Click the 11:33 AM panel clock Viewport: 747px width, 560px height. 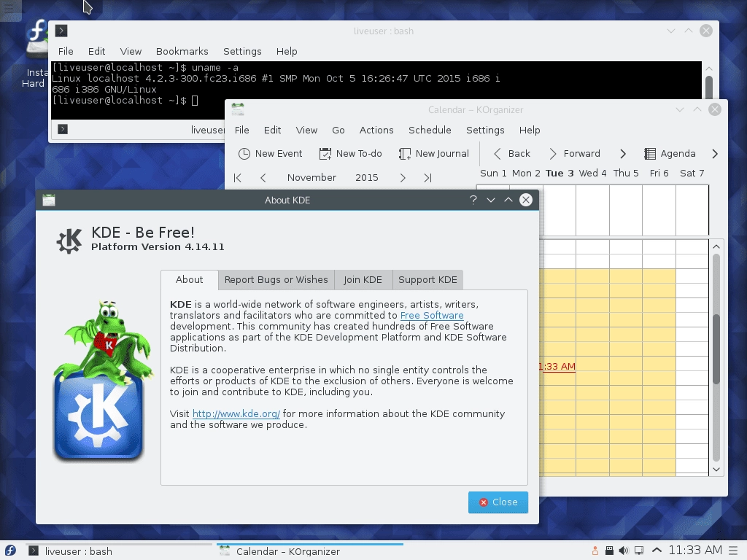695,551
